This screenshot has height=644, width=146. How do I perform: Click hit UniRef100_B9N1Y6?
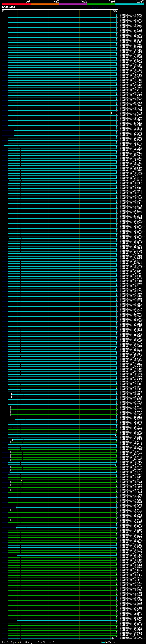click(131, 40)
